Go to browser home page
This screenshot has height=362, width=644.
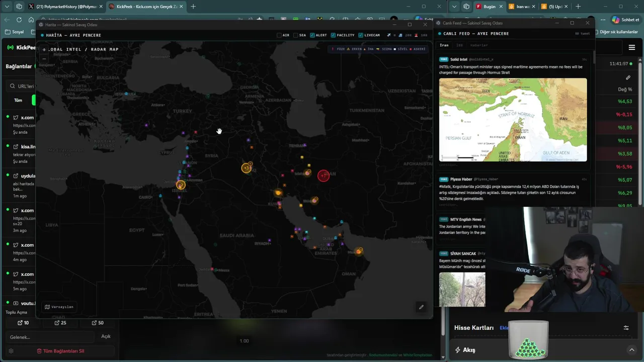coord(31,20)
